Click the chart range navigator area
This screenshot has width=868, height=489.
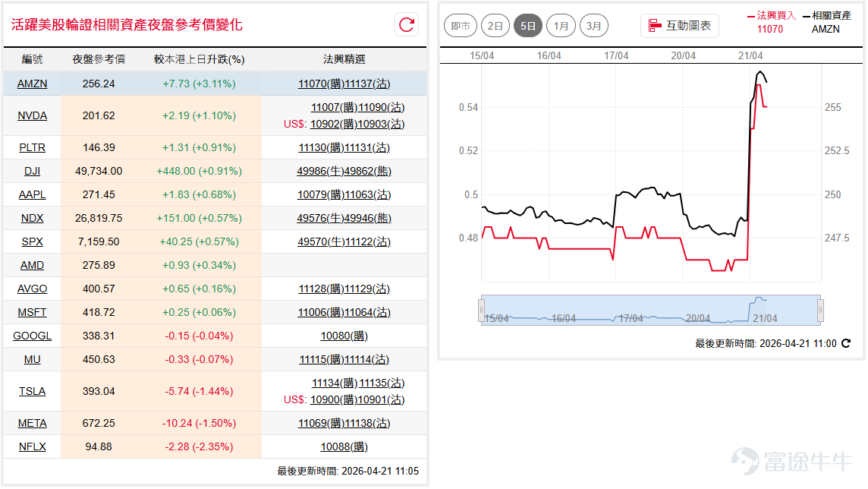[x=651, y=310]
